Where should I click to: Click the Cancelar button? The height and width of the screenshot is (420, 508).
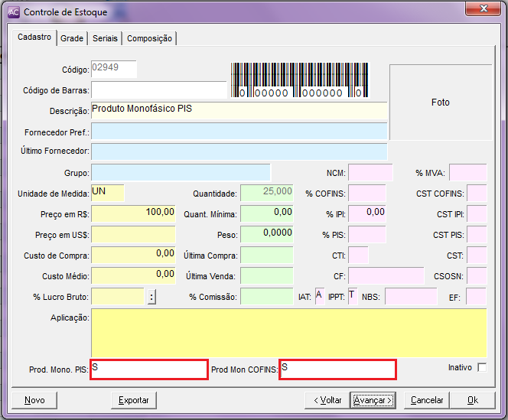tap(427, 400)
